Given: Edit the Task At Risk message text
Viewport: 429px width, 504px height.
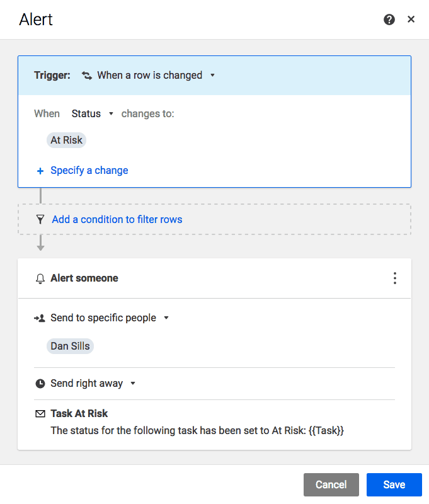Looking at the screenshot, I should coord(197,431).
